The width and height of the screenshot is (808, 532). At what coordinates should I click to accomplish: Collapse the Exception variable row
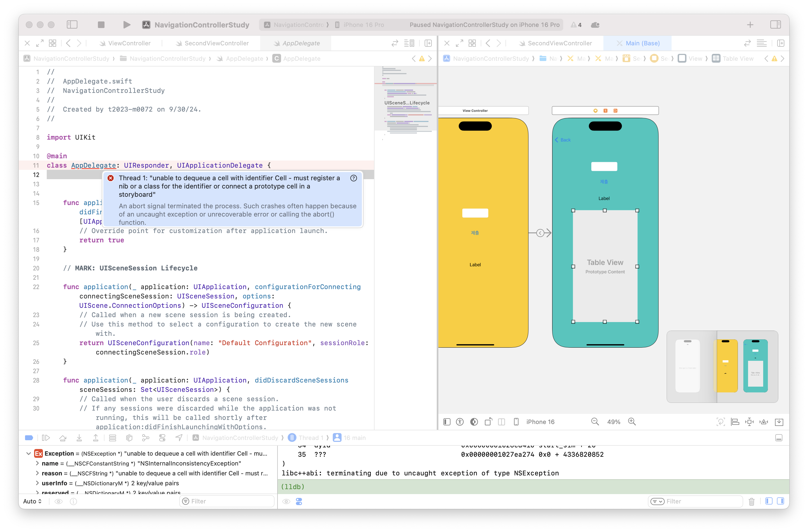(x=29, y=454)
